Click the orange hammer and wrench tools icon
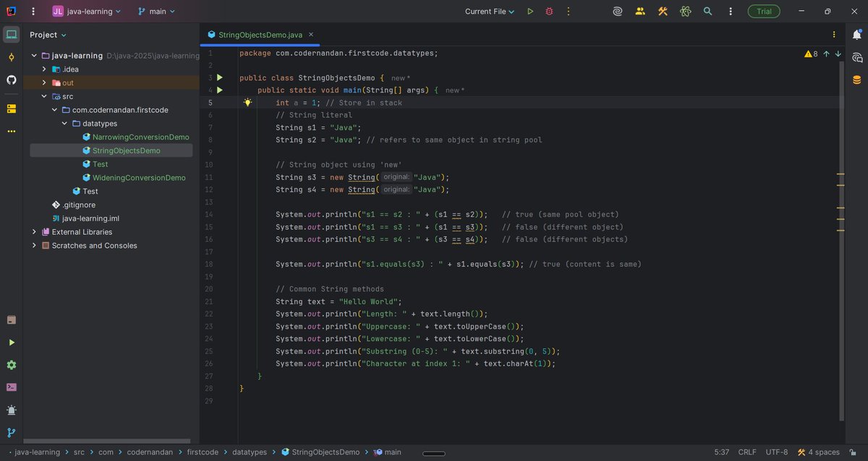This screenshot has height=461, width=868. pos(663,12)
